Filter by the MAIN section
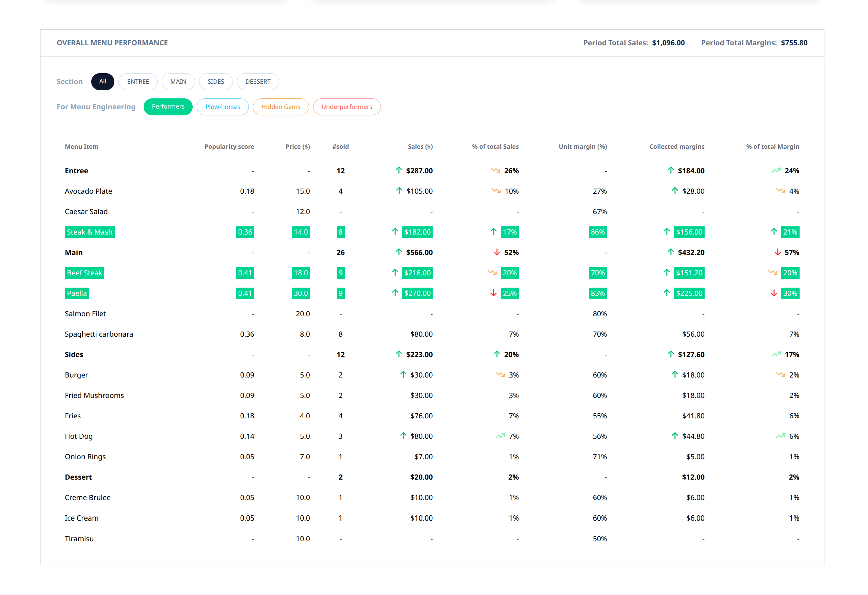Screen dimensions: 868x595 [178, 81]
